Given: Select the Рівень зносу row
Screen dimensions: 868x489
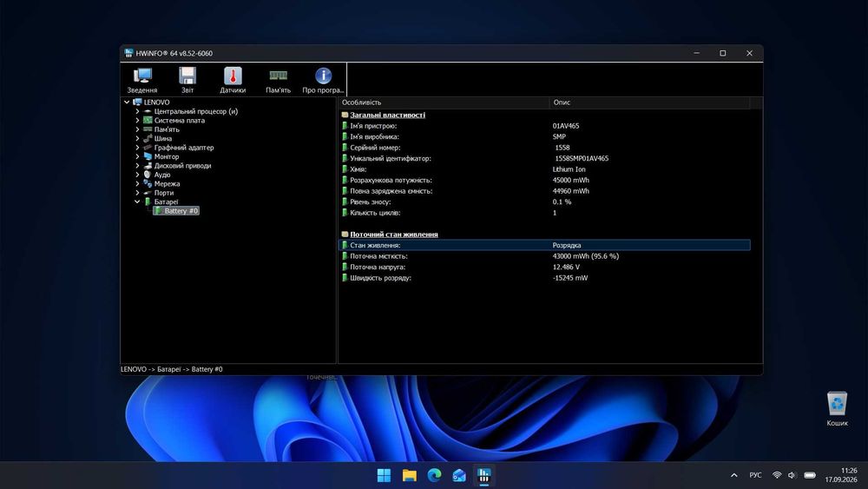Looking at the screenshot, I should click(x=545, y=202).
